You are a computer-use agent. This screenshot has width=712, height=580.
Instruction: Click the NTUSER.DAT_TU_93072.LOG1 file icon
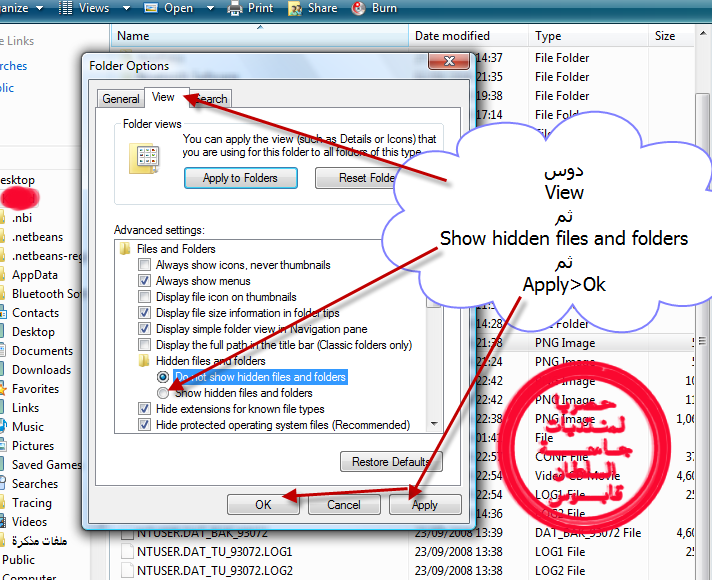[127, 551]
